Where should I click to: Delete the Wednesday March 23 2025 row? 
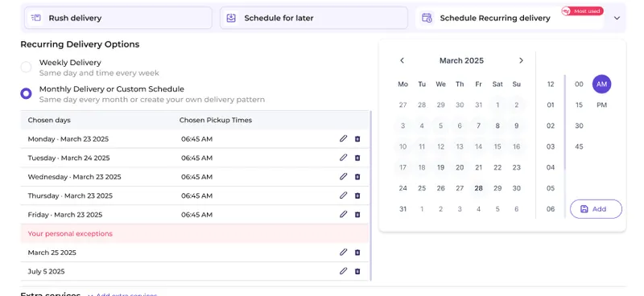(x=357, y=177)
